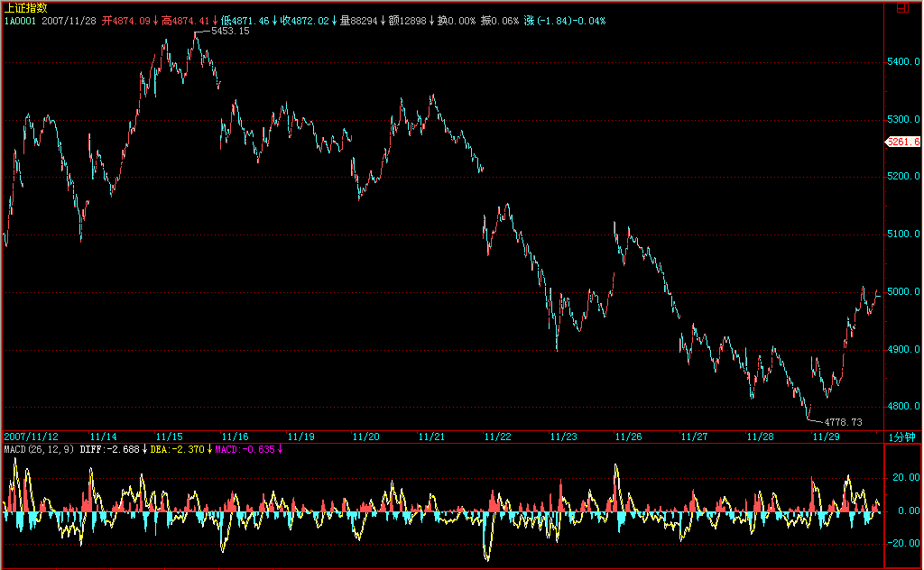This screenshot has height=570, width=924.
Task: Click the yellow DEA value label
Action: pyautogui.click(x=178, y=448)
